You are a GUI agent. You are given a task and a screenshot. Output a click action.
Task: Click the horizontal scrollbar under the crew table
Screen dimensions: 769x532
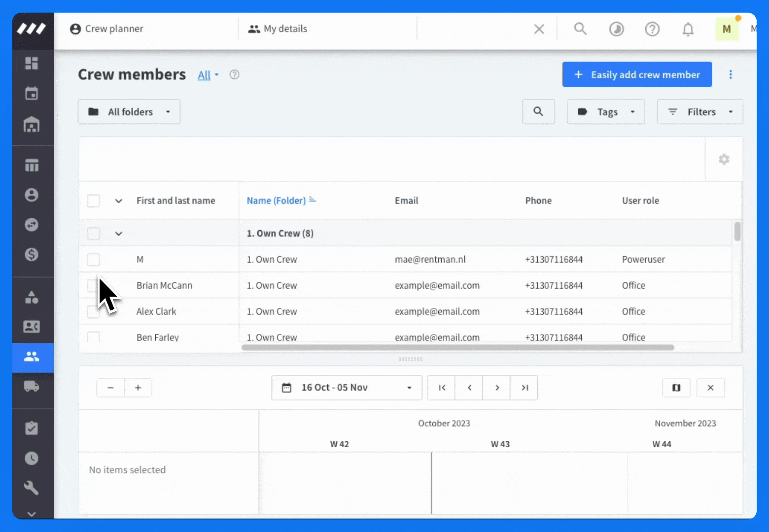pyautogui.click(x=457, y=347)
